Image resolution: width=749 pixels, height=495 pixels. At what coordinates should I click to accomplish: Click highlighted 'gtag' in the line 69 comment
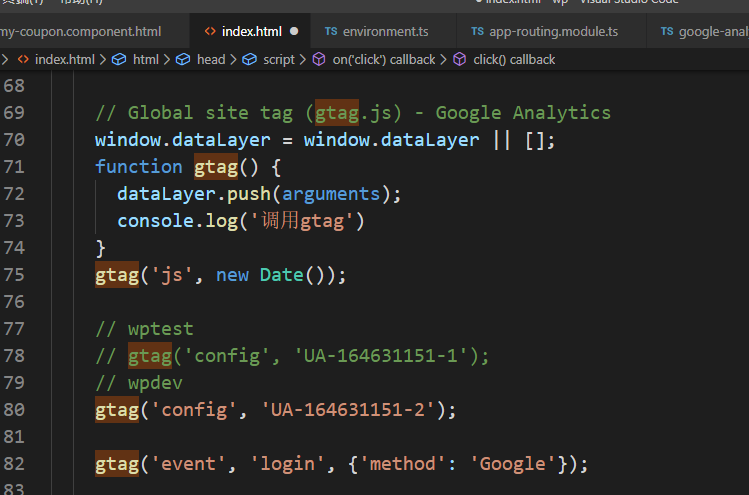point(337,113)
